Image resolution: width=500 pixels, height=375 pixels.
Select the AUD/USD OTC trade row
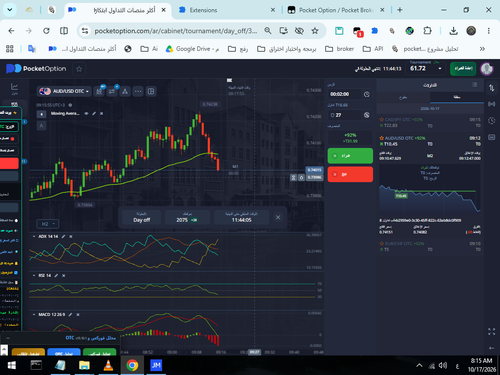click(430, 141)
